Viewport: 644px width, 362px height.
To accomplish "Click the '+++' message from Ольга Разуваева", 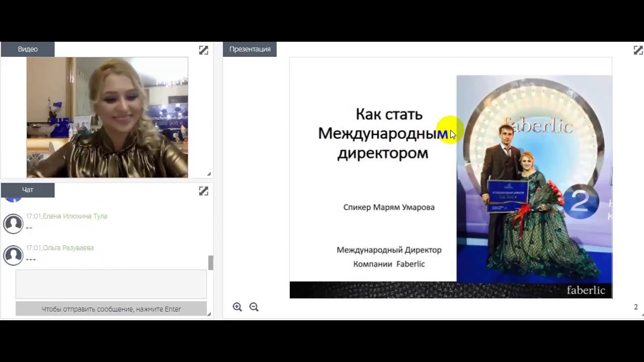I will pyautogui.click(x=31, y=260).
